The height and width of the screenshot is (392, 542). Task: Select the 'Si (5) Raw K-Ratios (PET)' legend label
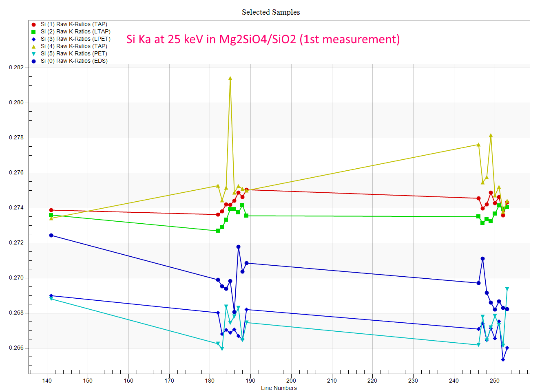(74, 54)
